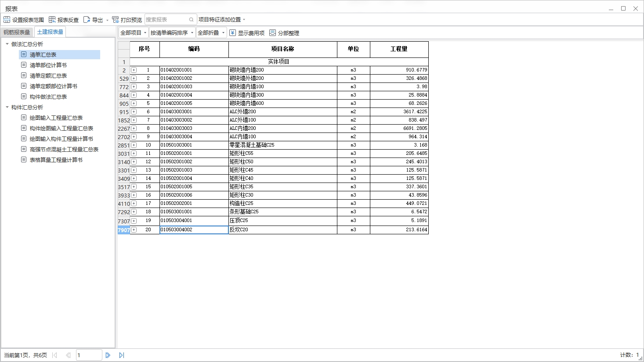644x362 pixels.
Task: Click document icon beside 构件做法汇总表
Action: pyautogui.click(x=24, y=97)
